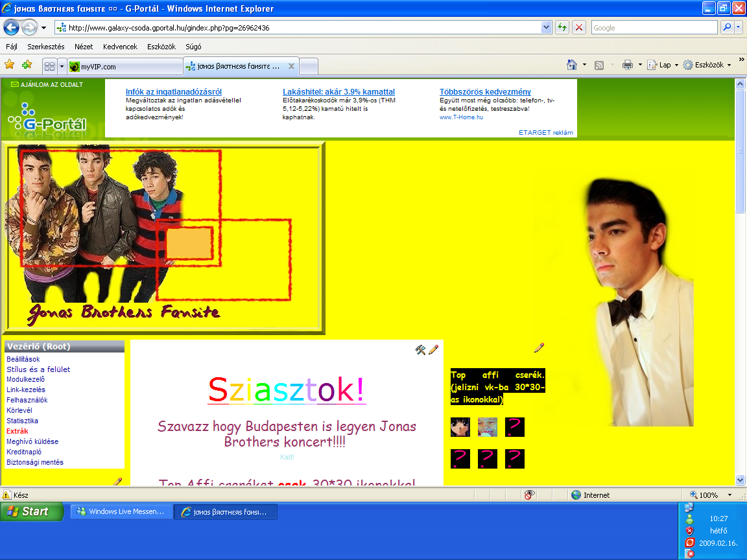The image size is (747, 560).
Task: Go back with the browser Back arrow
Action: tap(12, 28)
